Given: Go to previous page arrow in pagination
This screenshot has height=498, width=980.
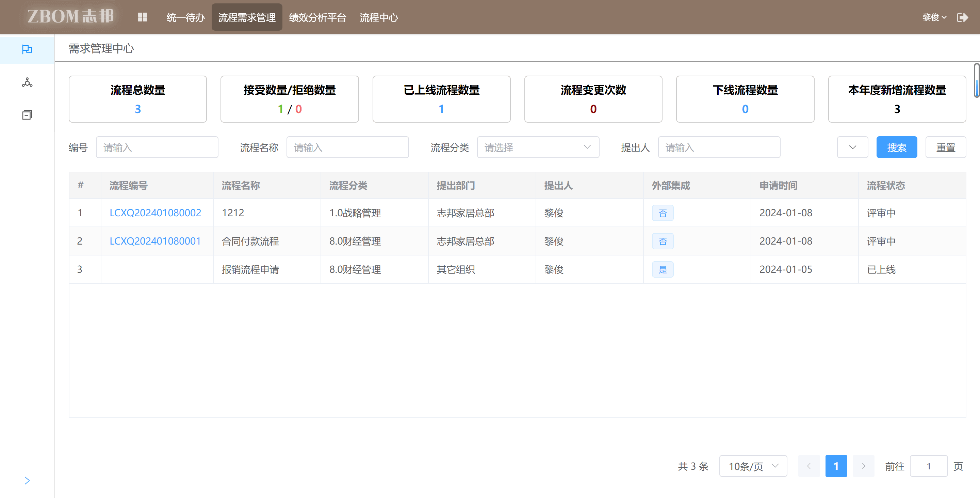Looking at the screenshot, I should click(x=809, y=466).
